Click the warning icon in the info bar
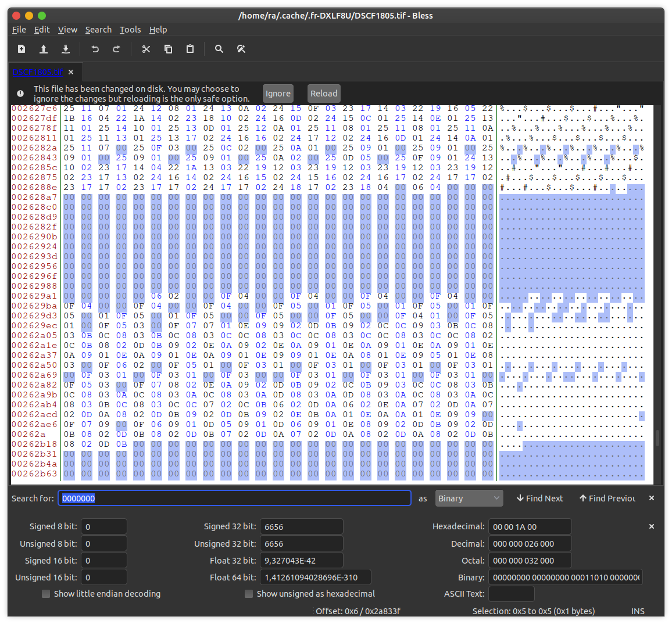 click(20, 94)
